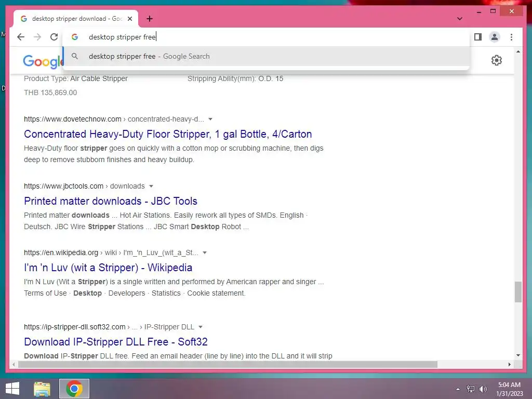Open Google search settings gear

tap(496, 60)
